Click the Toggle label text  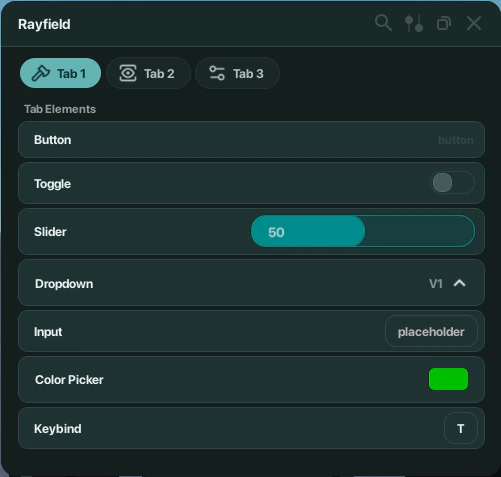point(52,184)
